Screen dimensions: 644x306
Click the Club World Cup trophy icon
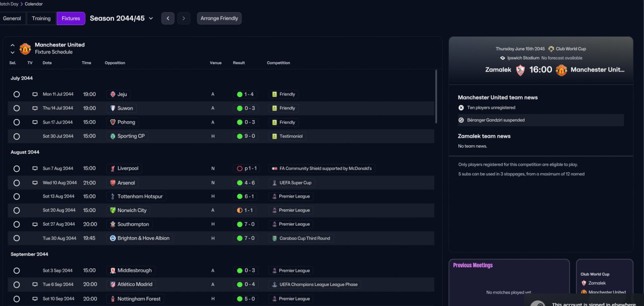tap(551, 49)
